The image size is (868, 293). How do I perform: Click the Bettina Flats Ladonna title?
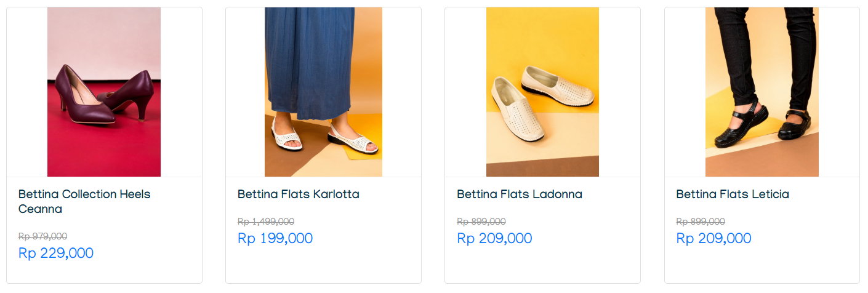click(x=520, y=195)
